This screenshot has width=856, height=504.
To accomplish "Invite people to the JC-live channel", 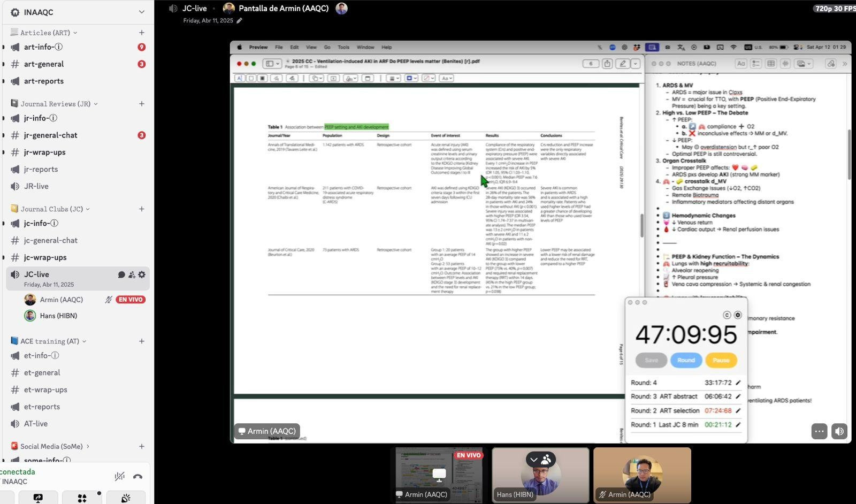I will click(132, 274).
